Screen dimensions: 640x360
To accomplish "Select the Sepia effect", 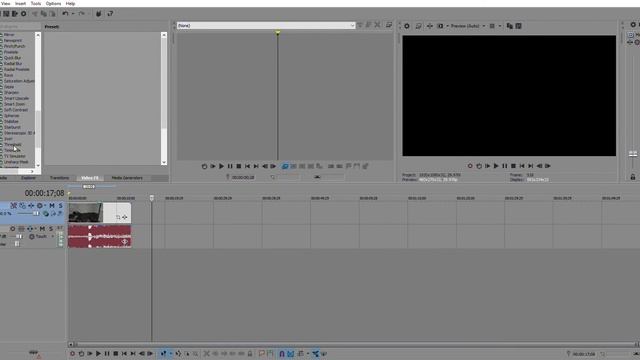I will pyautogui.click(x=9, y=87).
